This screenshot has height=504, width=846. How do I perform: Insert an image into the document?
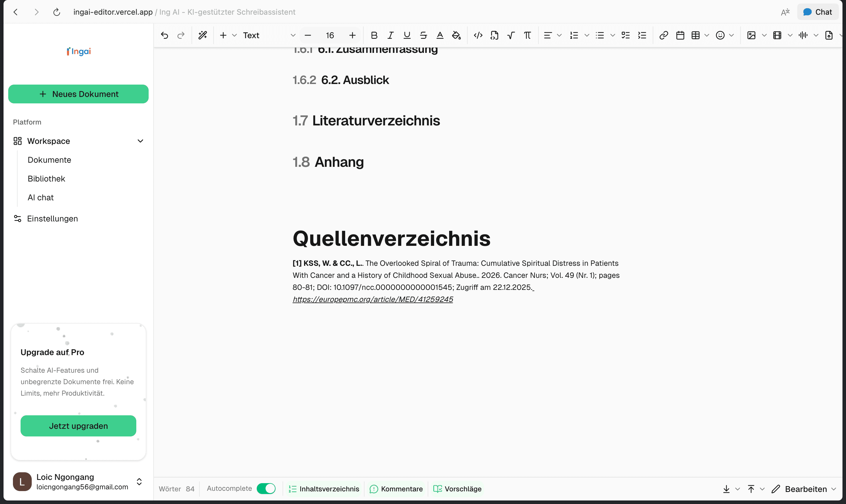click(752, 35)
